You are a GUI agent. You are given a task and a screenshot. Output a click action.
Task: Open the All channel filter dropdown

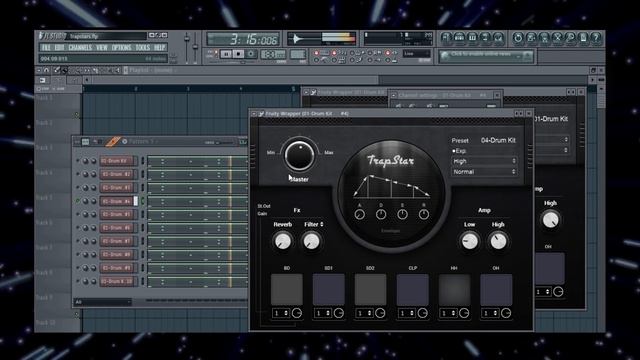point(102,302)
